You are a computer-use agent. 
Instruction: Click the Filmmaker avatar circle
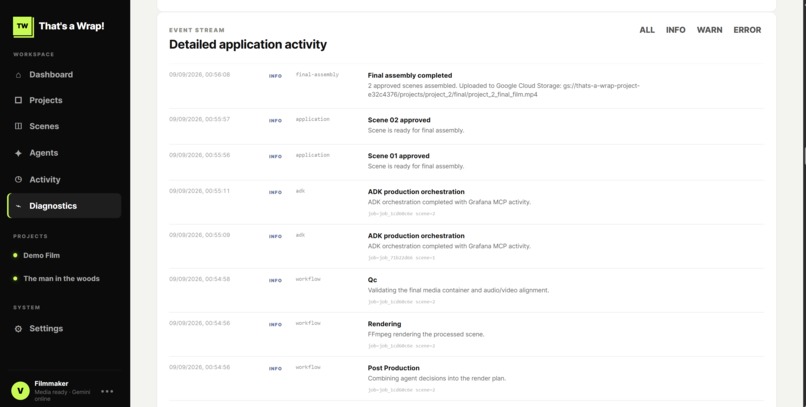pyautogui.click(x=21, y=391)
